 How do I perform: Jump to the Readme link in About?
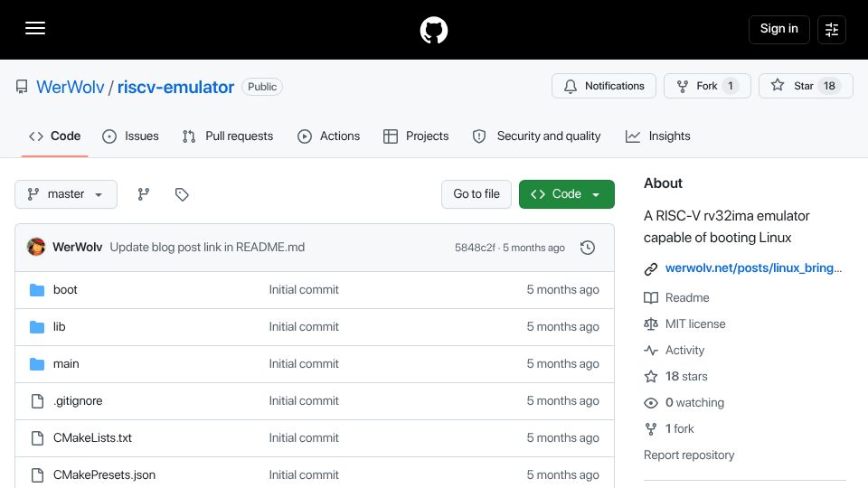687,298
